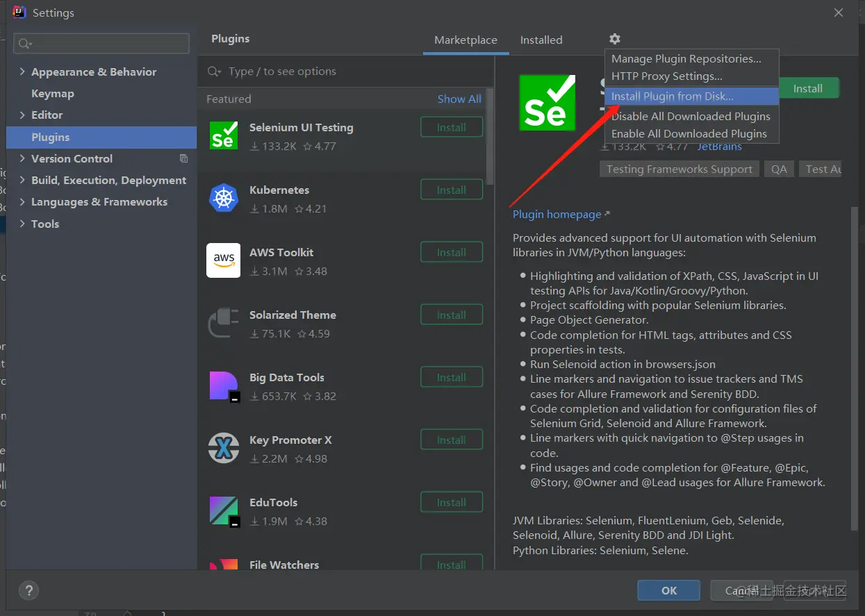Install the Big Data Tools plugin
The width and height of the screenshot is (865, 616).
tap(452, 377)
